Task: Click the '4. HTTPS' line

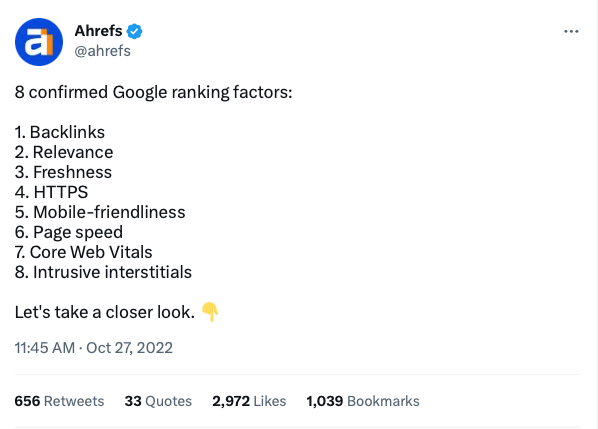Action: 51,192
